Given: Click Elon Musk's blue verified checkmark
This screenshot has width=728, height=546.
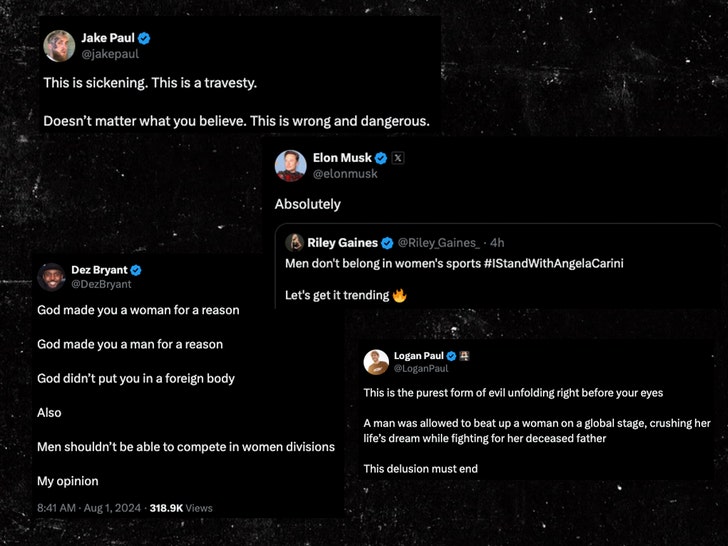Looking at the screenshot, I should tap(381, 157).
